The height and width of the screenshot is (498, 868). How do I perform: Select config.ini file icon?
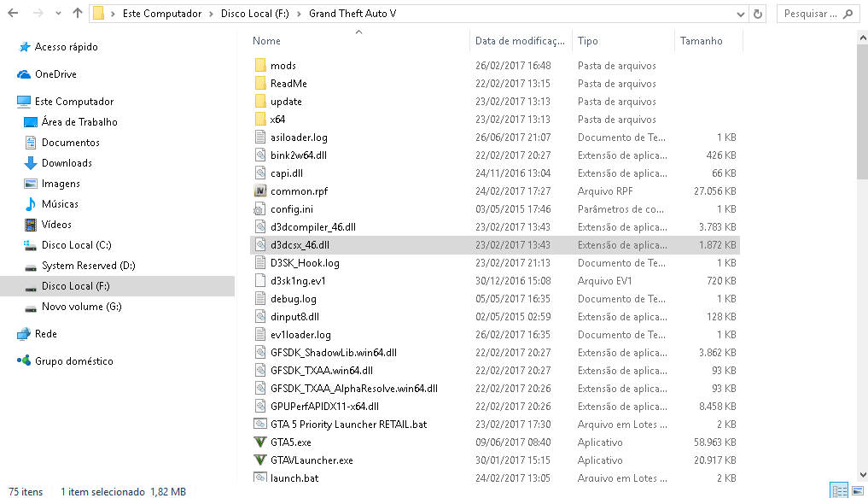click(259, 208)
